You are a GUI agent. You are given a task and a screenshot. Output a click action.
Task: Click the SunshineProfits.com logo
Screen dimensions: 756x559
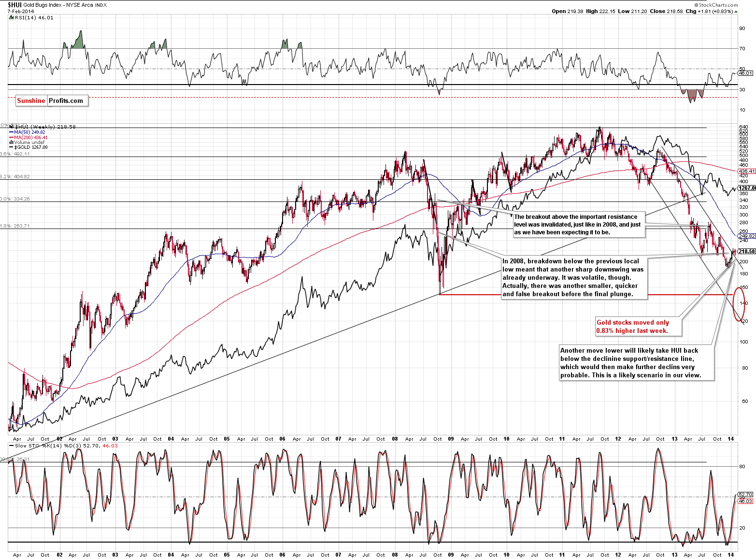(x=52, y=100)
